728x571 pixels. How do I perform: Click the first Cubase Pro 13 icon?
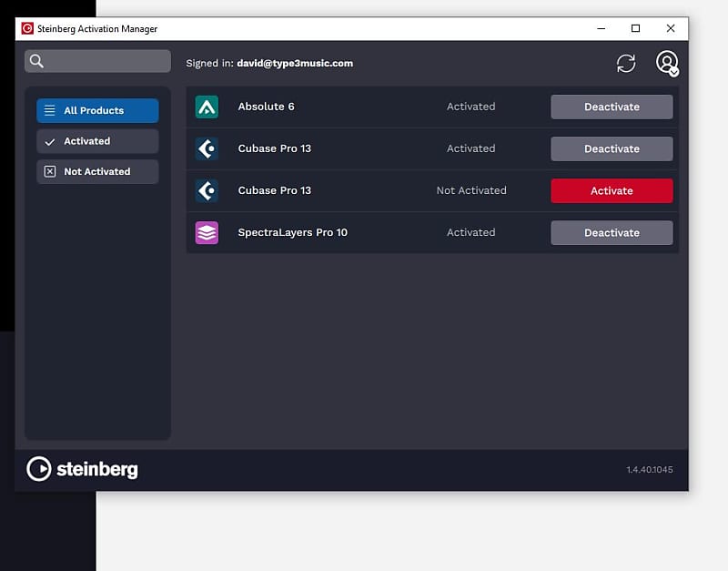[x=207, y=148]
